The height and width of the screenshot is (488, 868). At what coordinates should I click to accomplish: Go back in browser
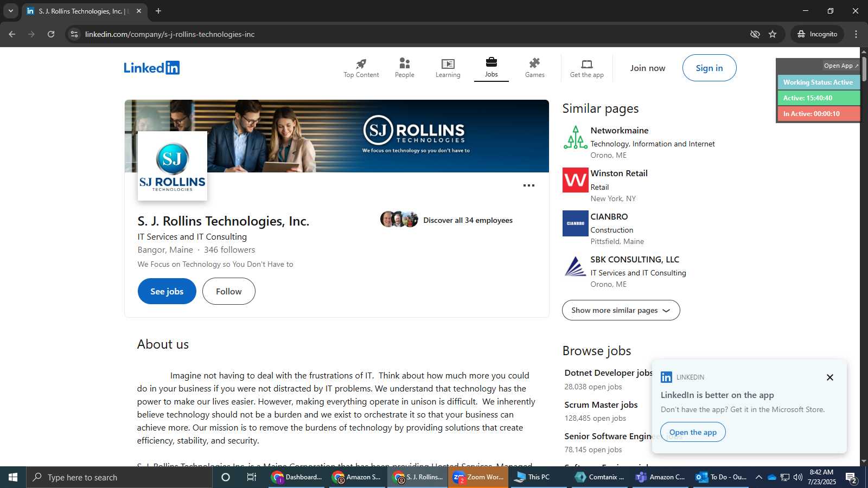(12, 34)
